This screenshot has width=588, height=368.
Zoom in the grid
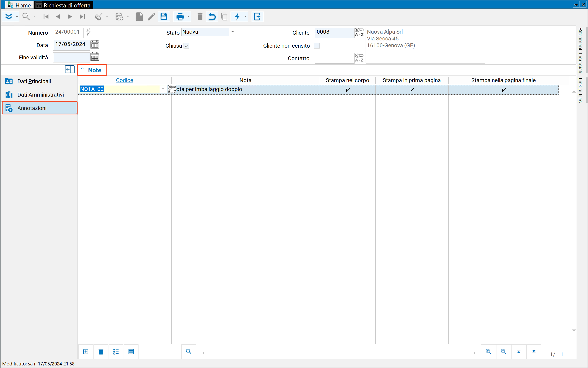coord(488,351)
